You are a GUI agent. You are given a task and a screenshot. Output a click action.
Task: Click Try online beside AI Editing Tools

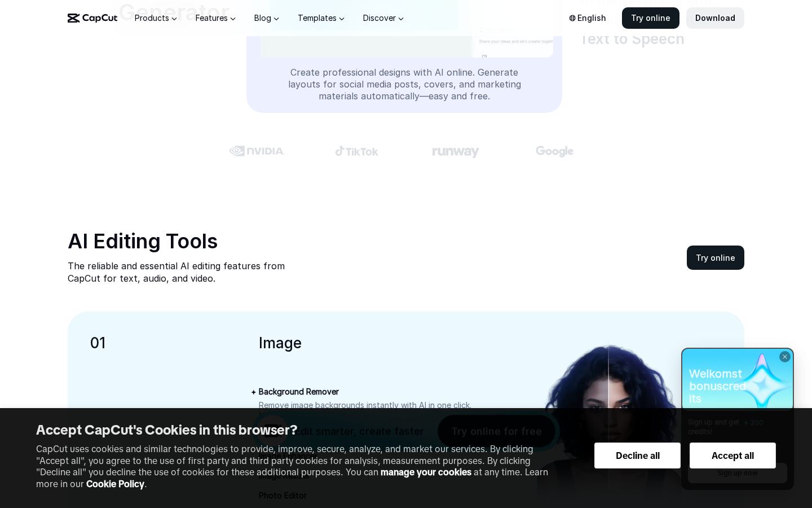[x=716, y=257]
